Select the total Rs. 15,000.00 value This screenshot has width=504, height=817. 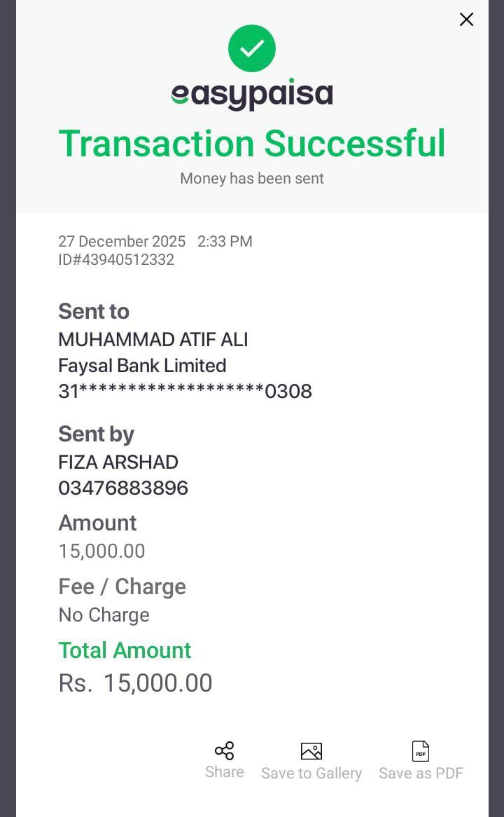pyautogui.click(x=136, y=683)
